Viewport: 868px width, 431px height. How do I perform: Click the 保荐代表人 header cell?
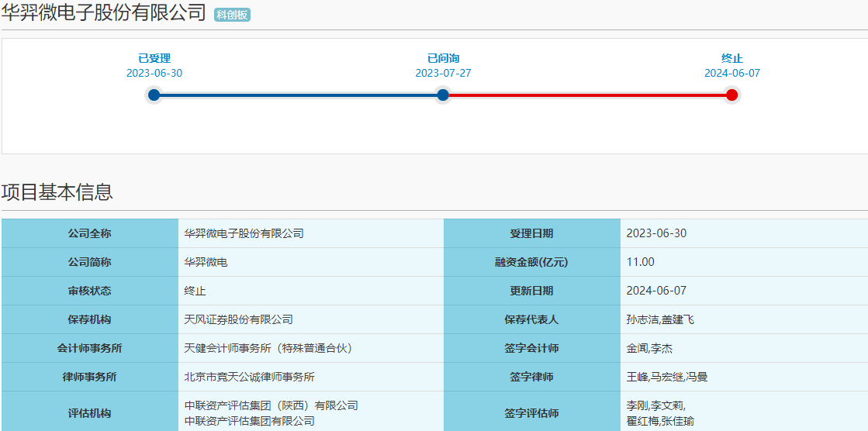[532, 320]
